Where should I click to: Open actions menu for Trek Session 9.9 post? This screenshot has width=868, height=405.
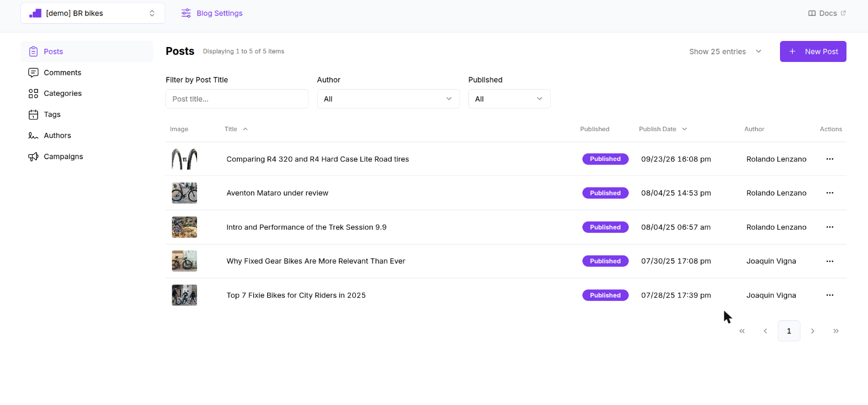point(830,227)
